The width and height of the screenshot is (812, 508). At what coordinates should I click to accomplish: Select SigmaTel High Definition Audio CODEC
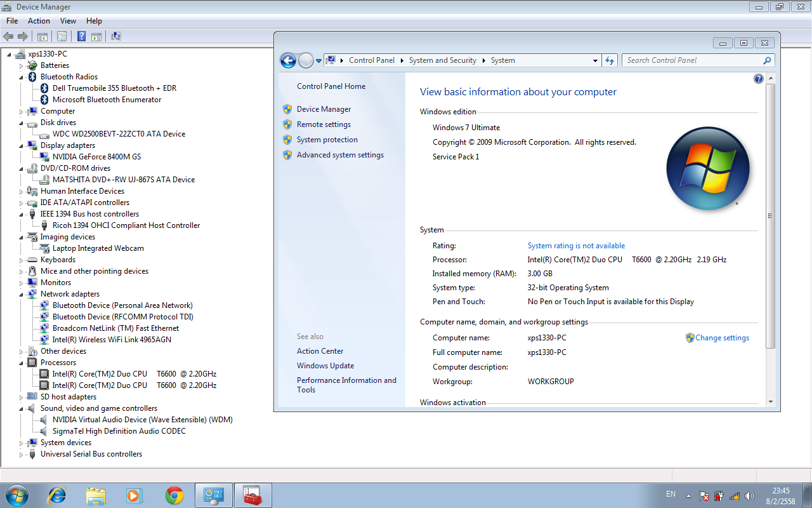[x=119, y=431]
